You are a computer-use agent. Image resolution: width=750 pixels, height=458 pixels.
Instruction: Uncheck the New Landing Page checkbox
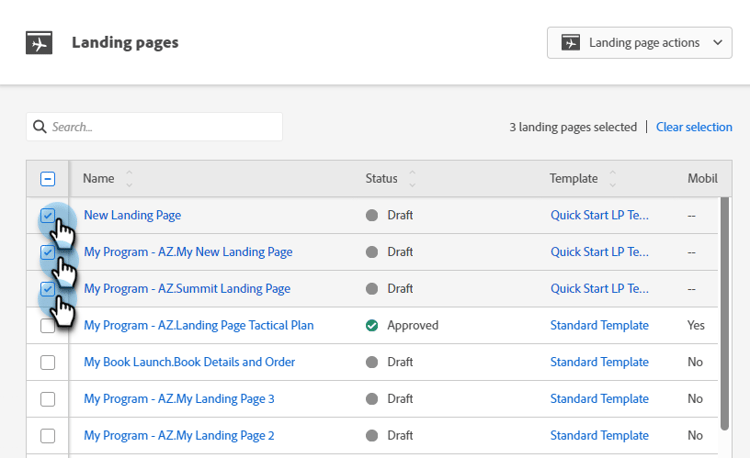click(x=48, y=215)
